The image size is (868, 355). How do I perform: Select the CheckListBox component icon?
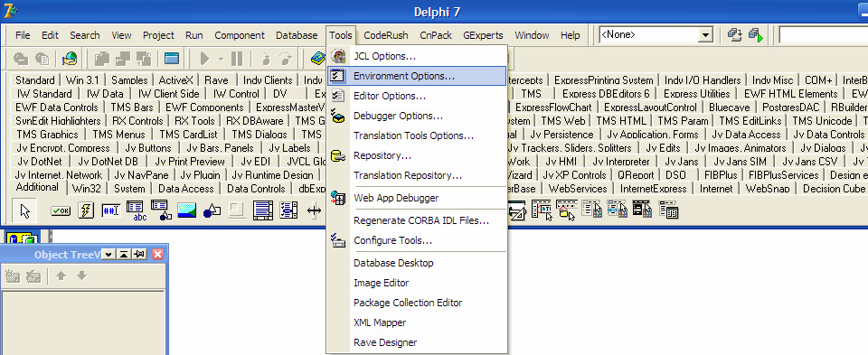(288, 210)
